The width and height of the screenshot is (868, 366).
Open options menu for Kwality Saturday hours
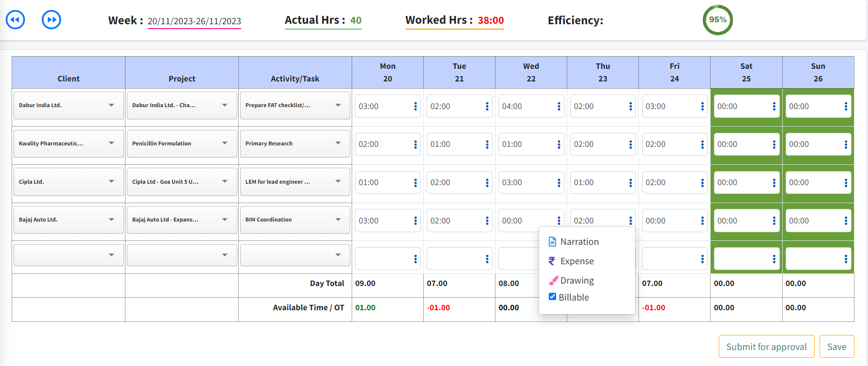point(774,144)
